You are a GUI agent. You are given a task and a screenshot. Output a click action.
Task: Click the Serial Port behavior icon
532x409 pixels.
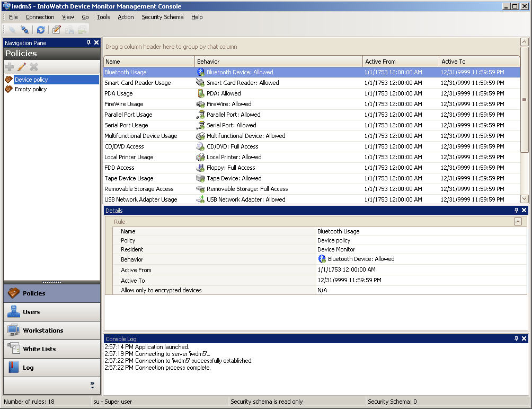(200, 125)
